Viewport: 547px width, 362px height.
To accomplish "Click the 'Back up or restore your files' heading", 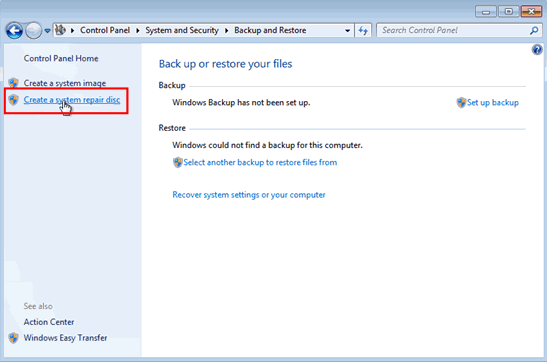I will (x=225, y=64).
